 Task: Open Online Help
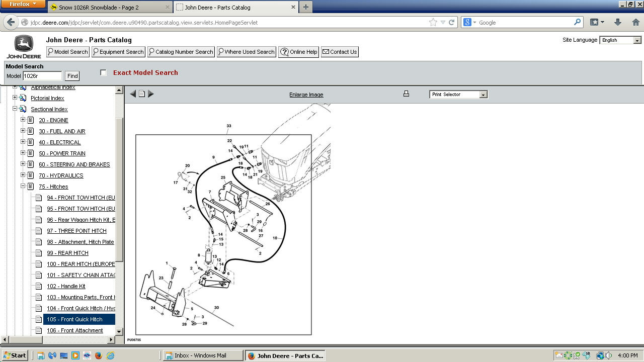pos(299,52)
